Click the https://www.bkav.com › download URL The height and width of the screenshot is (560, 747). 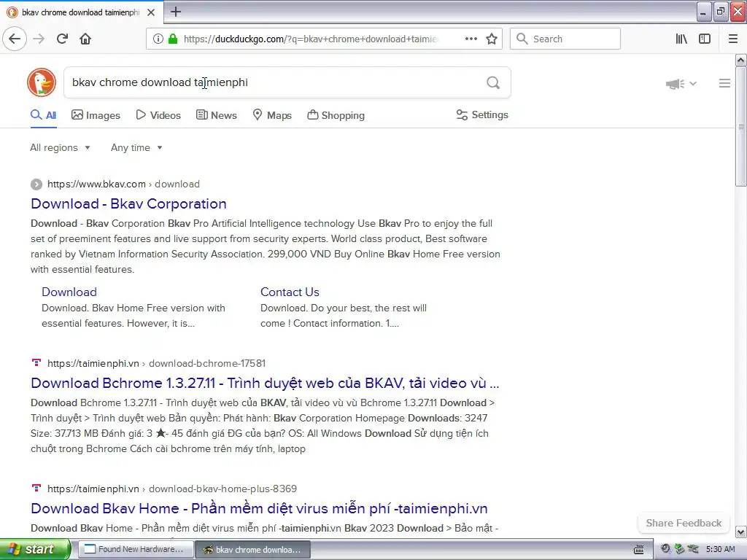[123, 184]
